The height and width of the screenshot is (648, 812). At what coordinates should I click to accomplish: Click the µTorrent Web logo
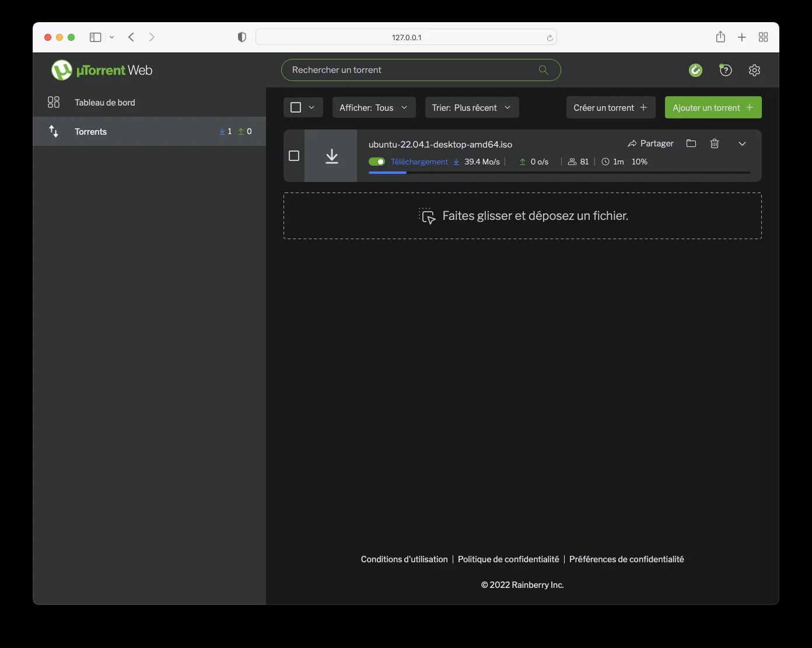click(x=101, y=70)
